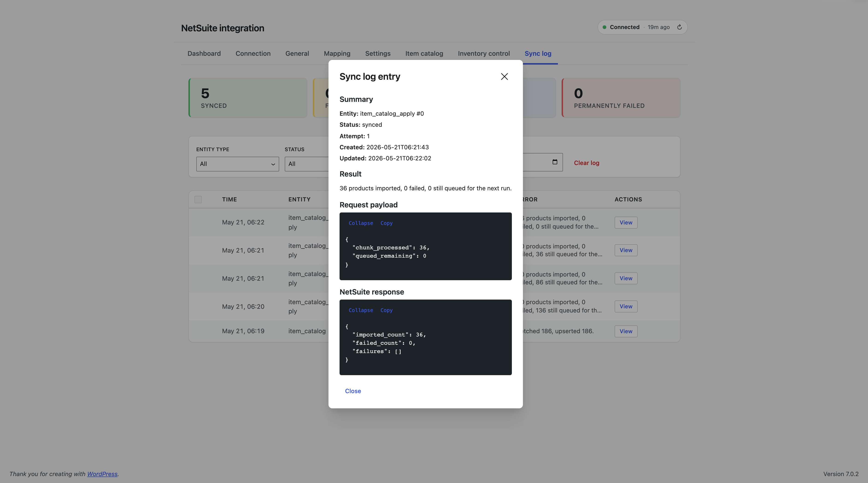
Task: Copy the Request payload JSON
Action: click(387, 223)
